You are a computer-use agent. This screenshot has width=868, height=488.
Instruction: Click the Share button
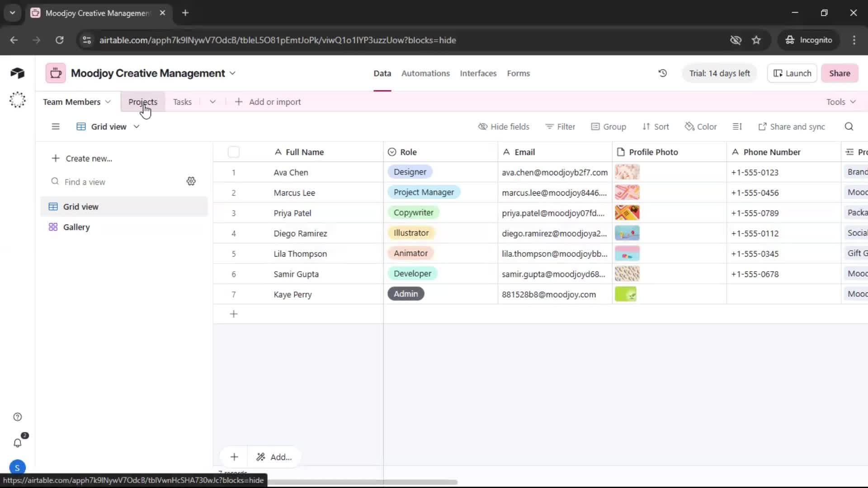pos(840,73)
